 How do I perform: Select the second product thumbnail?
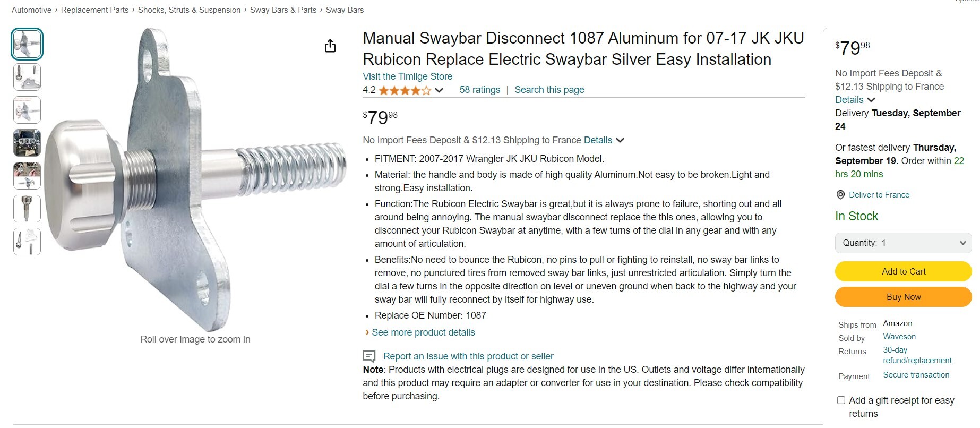(x=27, y=77)
